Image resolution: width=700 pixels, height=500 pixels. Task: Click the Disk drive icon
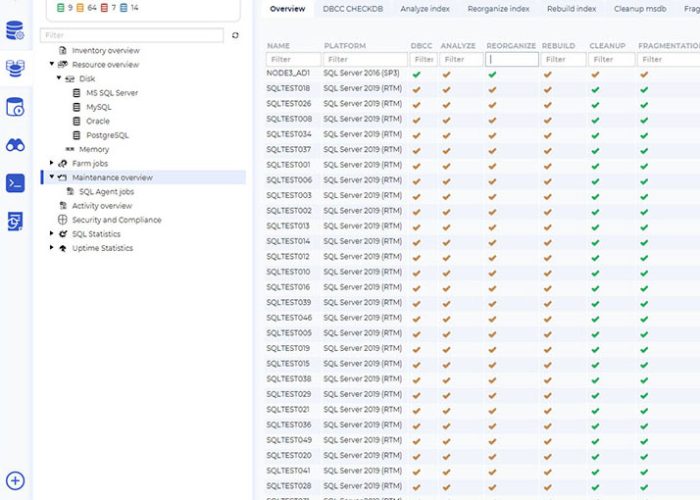pyautogui.click(x=70, y=79)
